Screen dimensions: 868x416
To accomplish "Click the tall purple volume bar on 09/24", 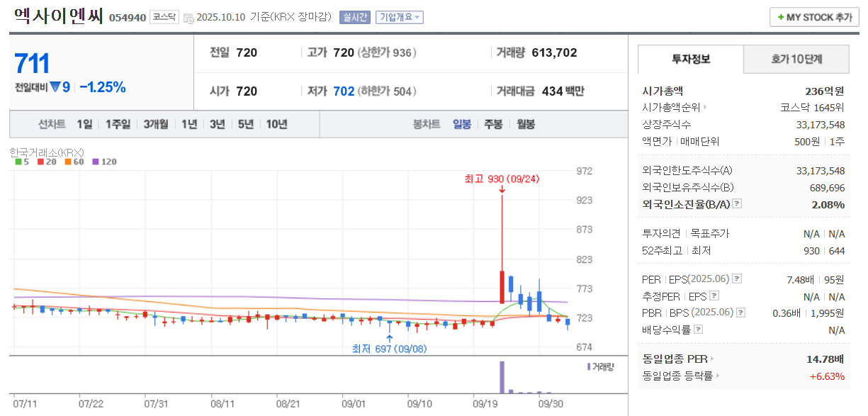I will pyautogui.click(x=502, y=377).
